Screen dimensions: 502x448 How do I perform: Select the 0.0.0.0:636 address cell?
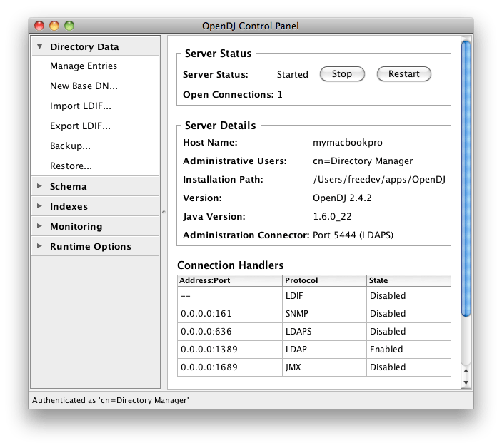pyautogui.click(x=230, y=332)
